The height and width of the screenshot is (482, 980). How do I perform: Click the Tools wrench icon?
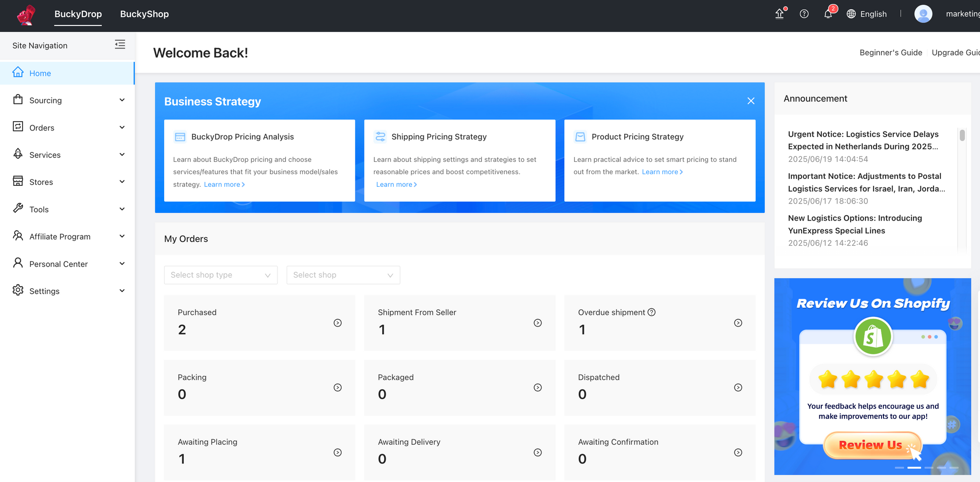click(18, 208)
